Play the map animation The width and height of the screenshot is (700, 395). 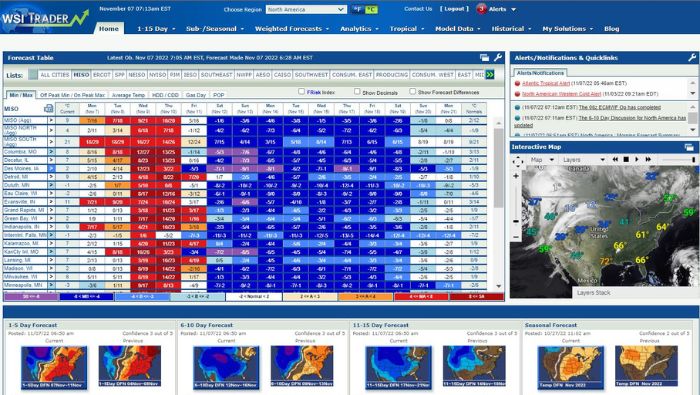[637, 159]
